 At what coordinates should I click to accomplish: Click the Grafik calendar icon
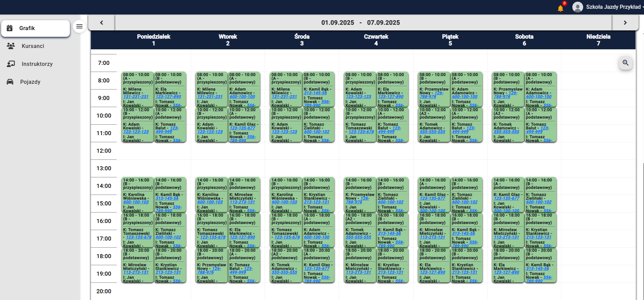(x=10, y=28)
